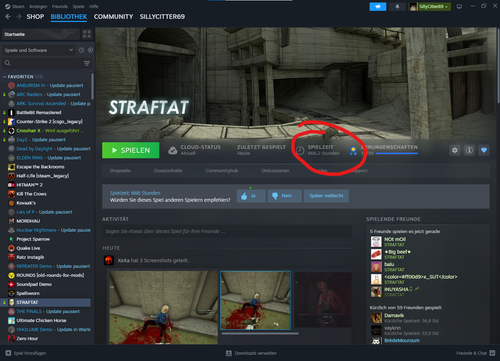Open the Shopseite link
Screen dimensions: 500x361
(x=120, y=171)
